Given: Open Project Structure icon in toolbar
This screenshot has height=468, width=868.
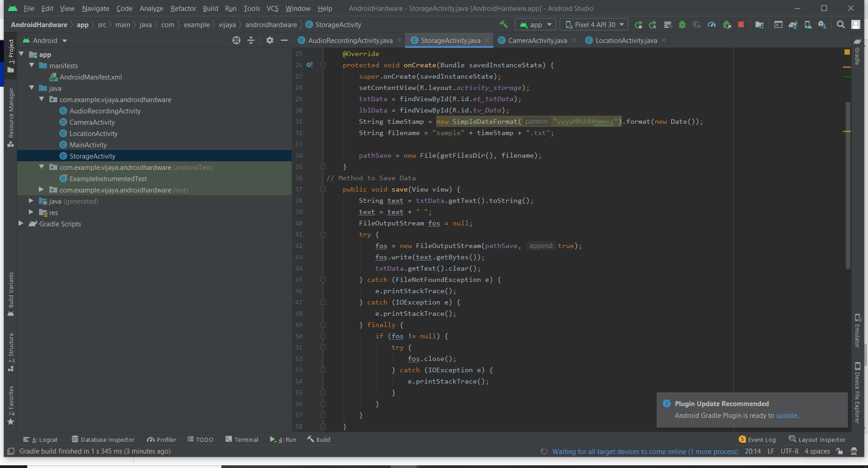Looking at the screenshot, I should tap(759, 25).
